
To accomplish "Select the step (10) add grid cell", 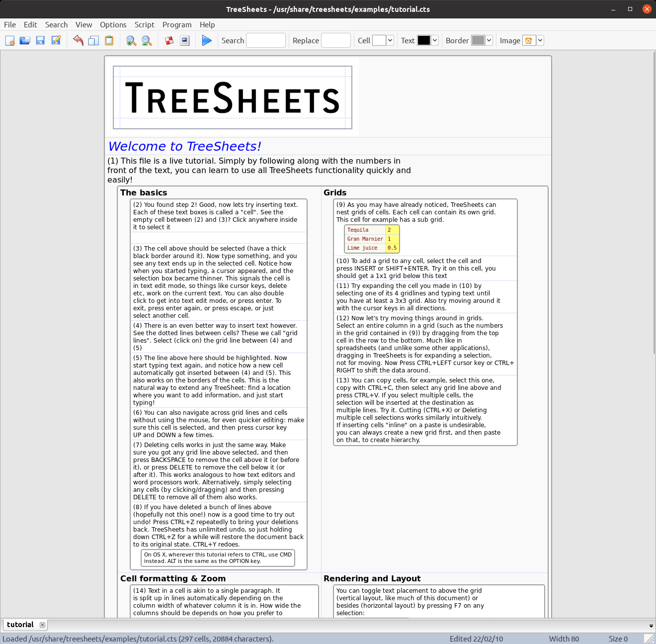I will click(425, 268).
